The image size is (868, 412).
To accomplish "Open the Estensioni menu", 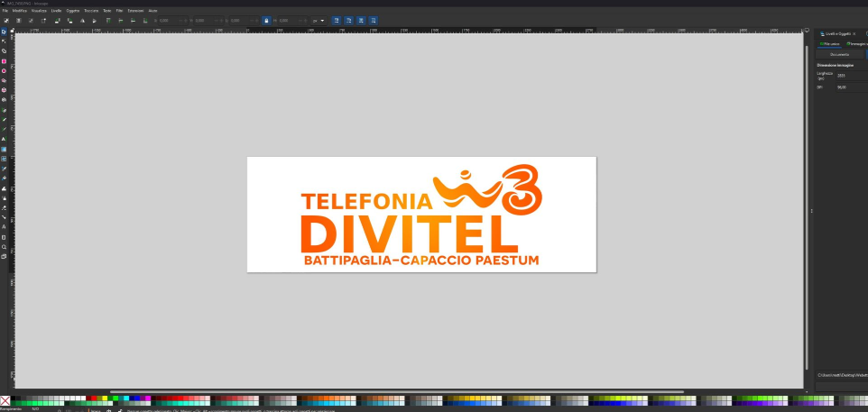I will click(135, 11).
